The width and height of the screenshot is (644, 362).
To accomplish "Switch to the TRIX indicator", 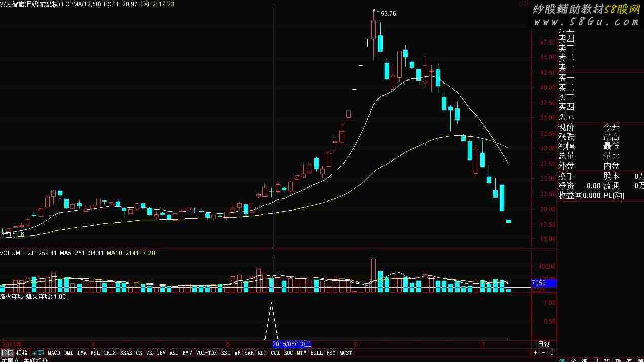I will [110, 353].
